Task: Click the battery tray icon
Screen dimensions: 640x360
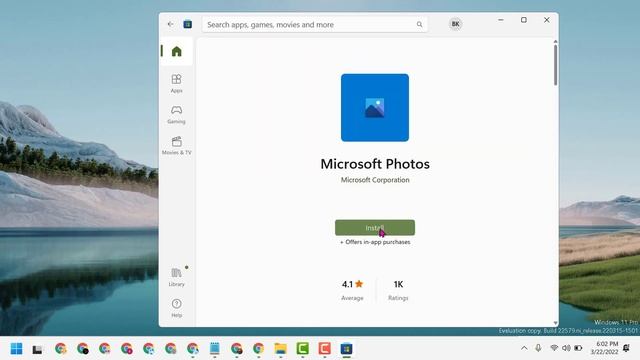Action: point(578,348)
